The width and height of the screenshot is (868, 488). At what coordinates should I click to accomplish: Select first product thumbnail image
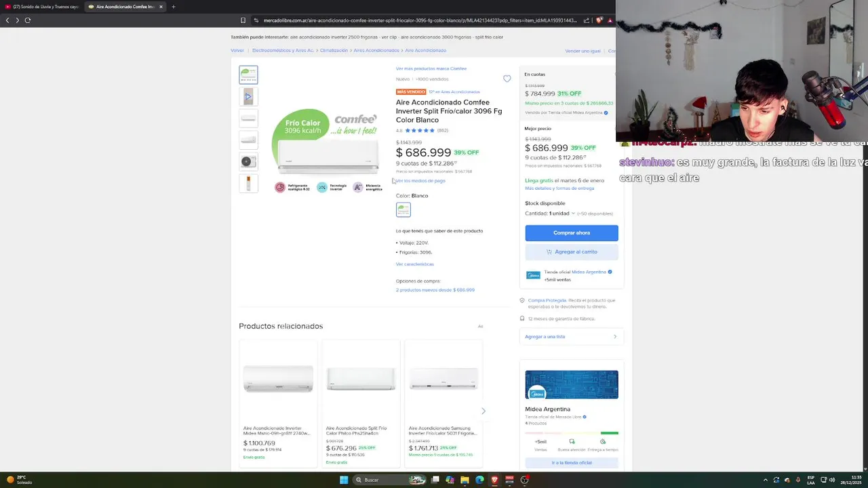[248, 75]
